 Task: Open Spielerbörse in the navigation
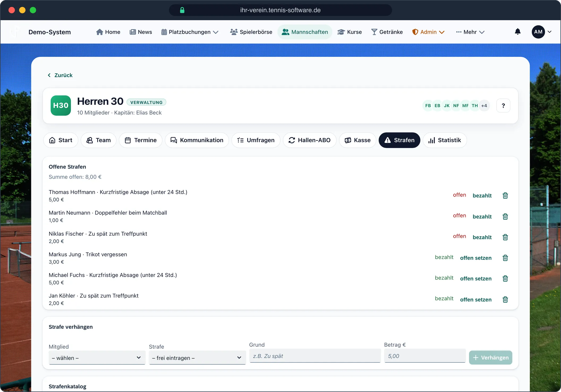tap(251, 32)
